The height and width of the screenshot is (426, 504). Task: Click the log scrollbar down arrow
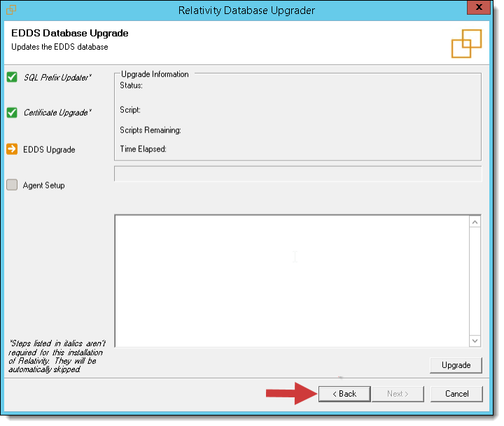click(475, 341)
